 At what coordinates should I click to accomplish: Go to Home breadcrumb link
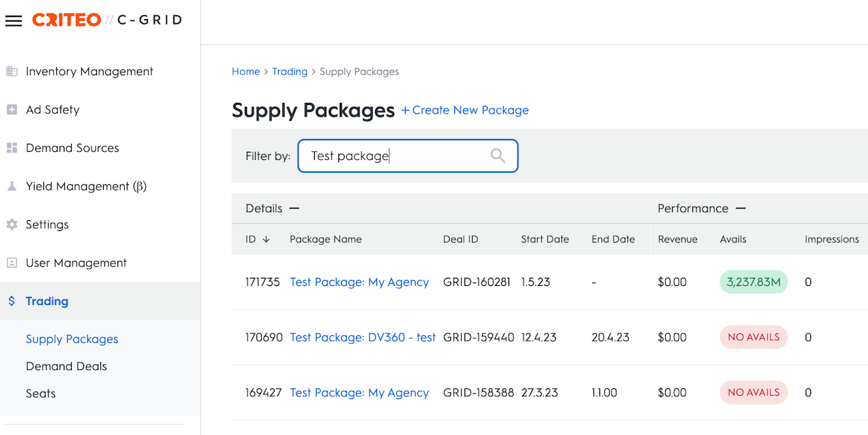pos(245,72)
